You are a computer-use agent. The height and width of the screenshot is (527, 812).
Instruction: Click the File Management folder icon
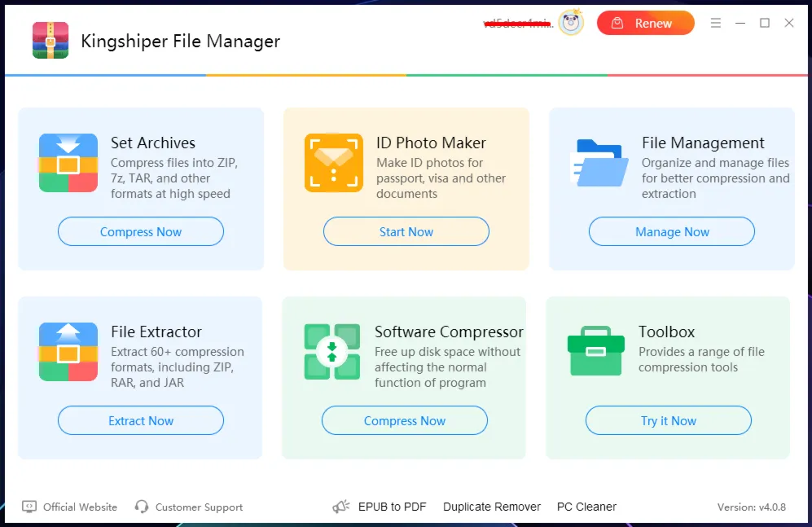click(x=599, y=163)
